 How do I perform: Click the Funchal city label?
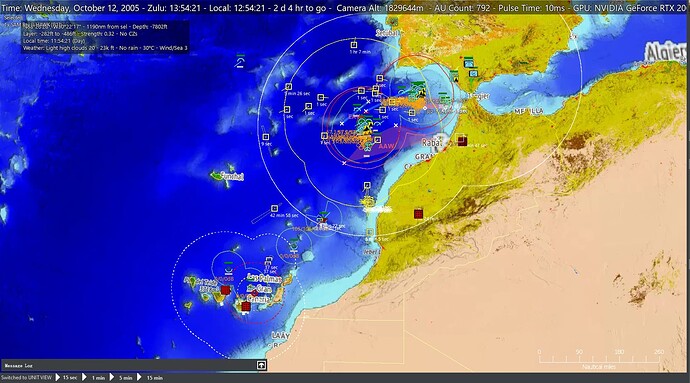point(232,177)
